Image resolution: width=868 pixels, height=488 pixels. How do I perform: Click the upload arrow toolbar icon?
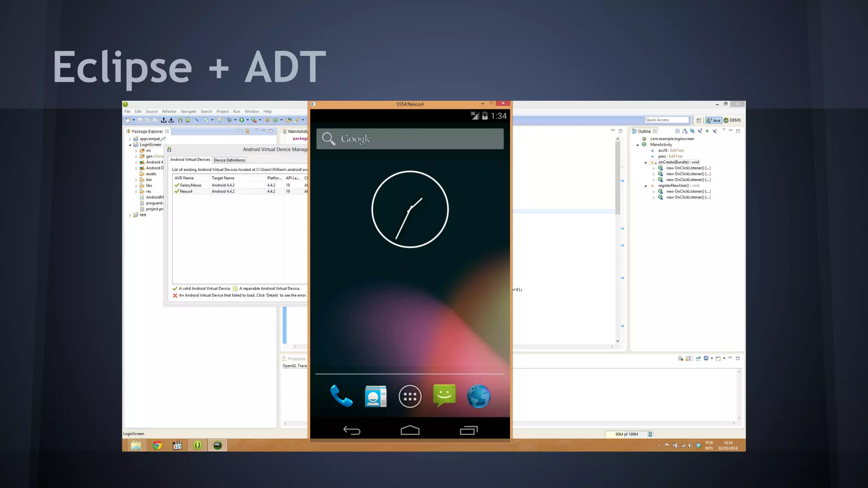164,120
